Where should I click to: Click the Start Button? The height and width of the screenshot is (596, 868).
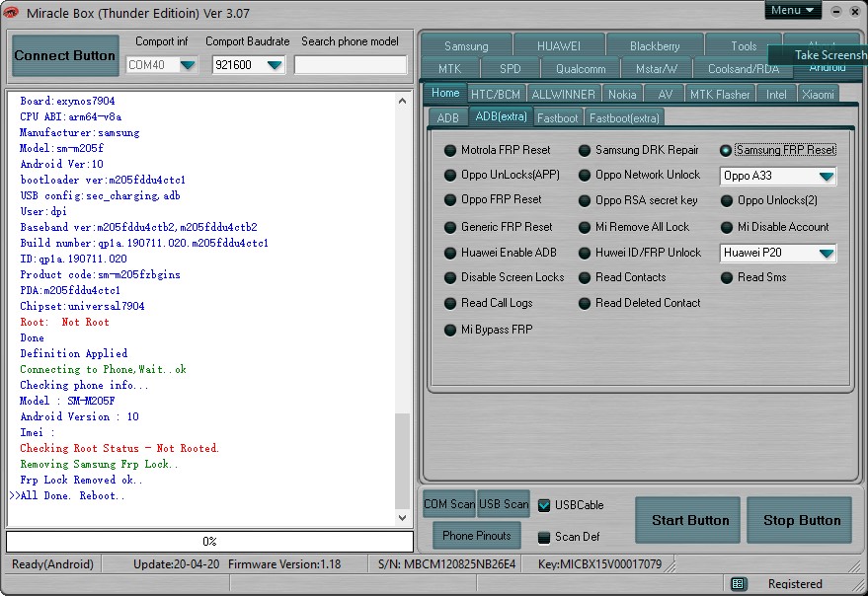687,520
